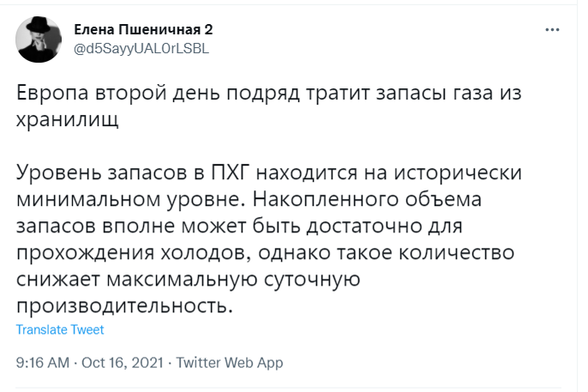Image resolution: width=588 pixels, height=392 pixels.
Task: Click the headline starting with Европа второй день
Action: pos(268,106)
